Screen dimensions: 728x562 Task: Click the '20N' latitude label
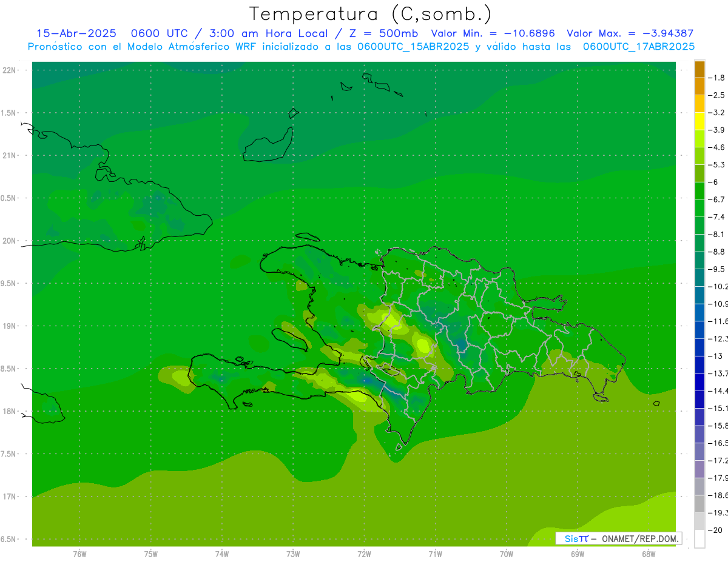(10, 241)
